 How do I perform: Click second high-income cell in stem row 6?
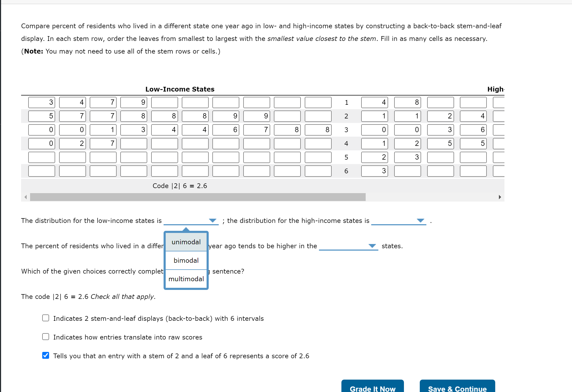coord(407,171)
